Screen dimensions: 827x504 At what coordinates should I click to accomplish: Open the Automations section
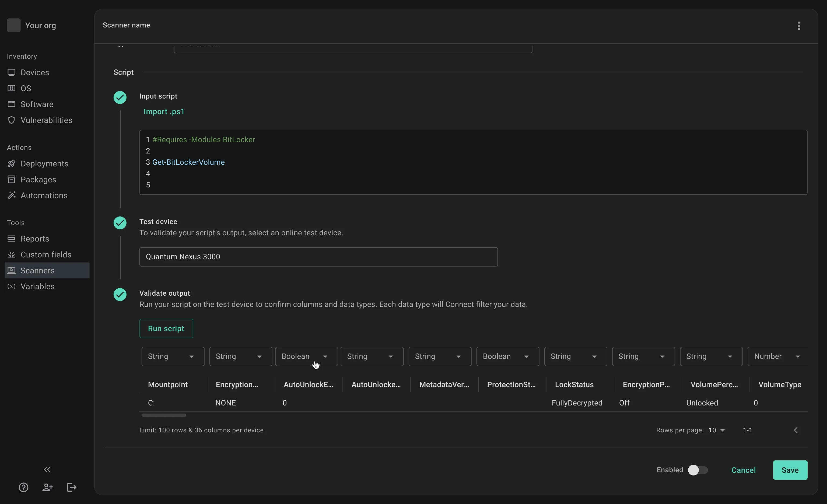44,195
